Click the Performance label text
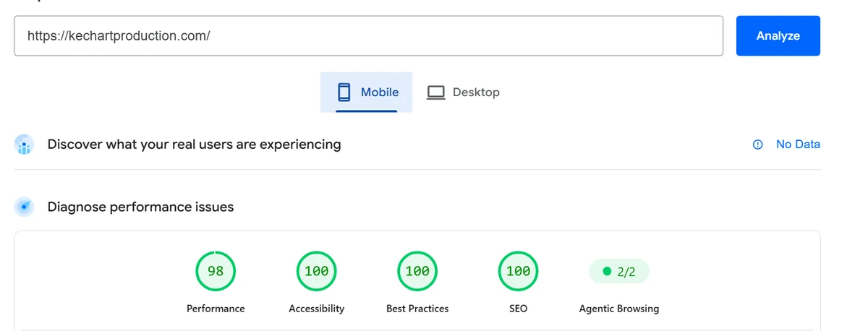868x331 pixels. tap(216, 309)
